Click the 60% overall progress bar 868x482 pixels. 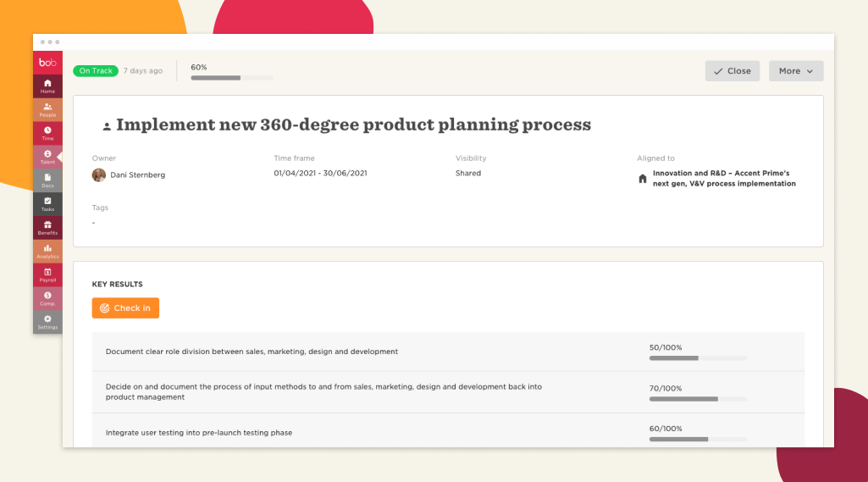(232, 78)
